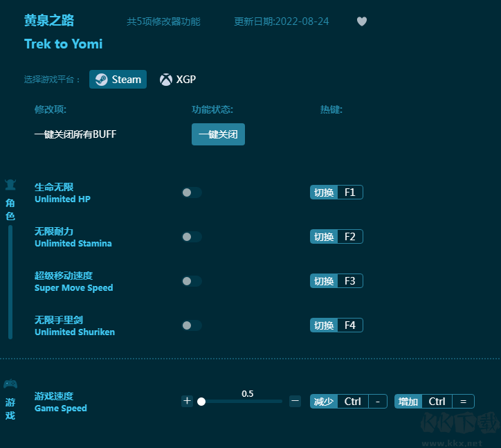The image size is (501, 448).
Task: Click the 增加 hotkey label
Action: pos(408,402)
